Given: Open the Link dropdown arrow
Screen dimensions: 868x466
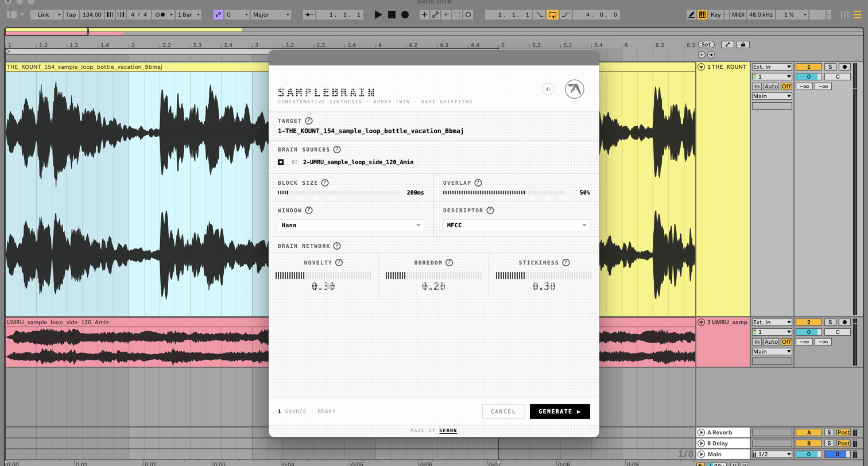Looking at the screenshot, I should point(59,14).
